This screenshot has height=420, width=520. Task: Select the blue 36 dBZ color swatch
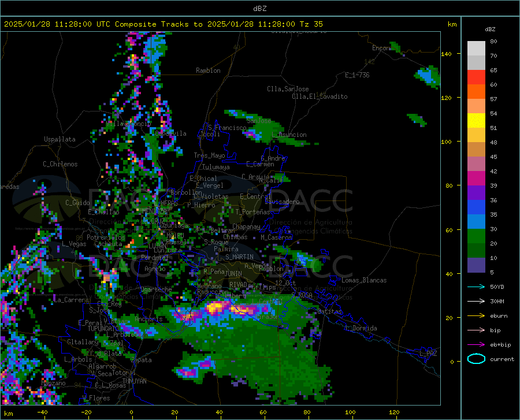476,207
